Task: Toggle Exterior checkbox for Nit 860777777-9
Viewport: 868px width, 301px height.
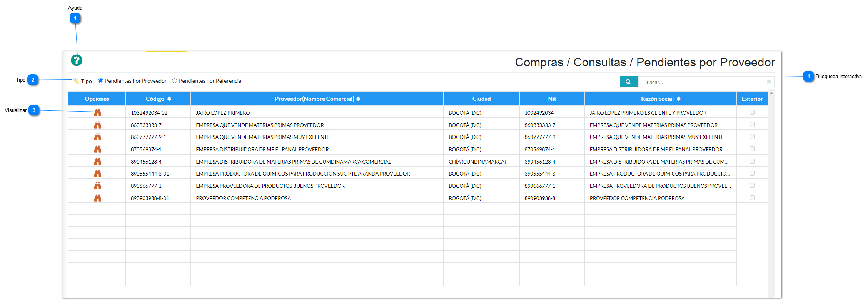Action: tap(752, 137)
